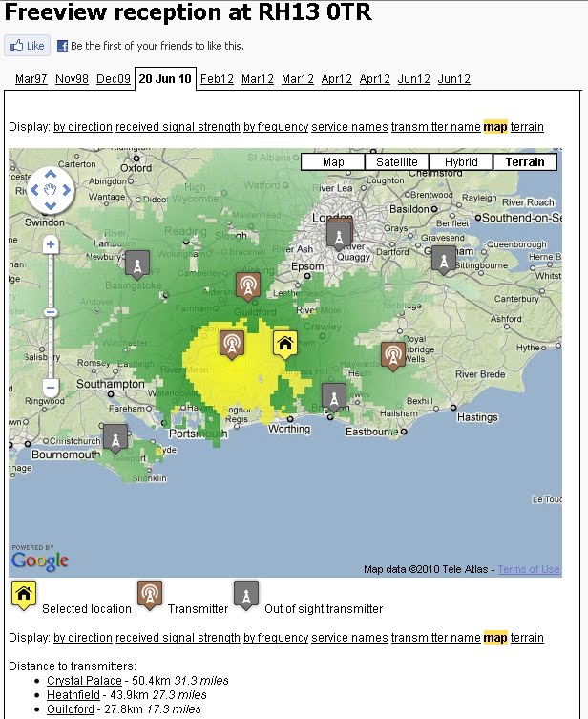The width and height of the screenshot is (588, 719).
Task: Click the hand icon in pan control
Action: pos(51,189)
